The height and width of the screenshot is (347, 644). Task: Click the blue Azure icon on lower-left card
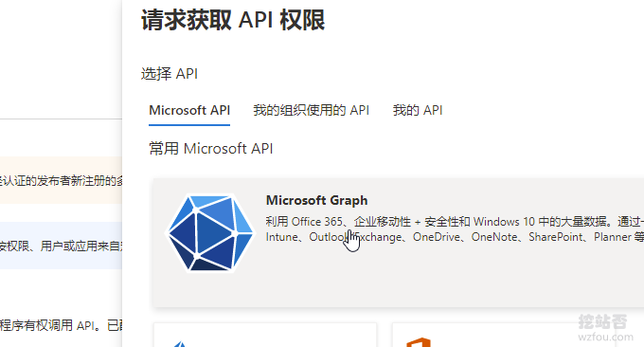179,344
